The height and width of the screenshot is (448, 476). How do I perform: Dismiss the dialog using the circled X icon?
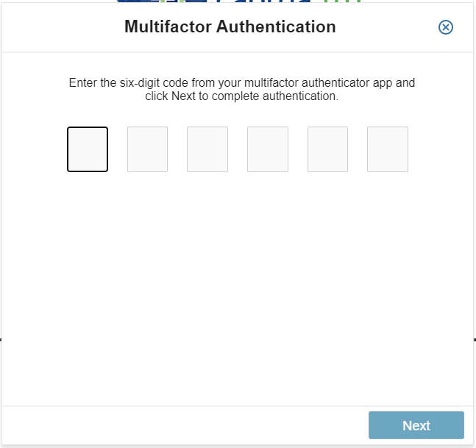[x=446, y=27]
